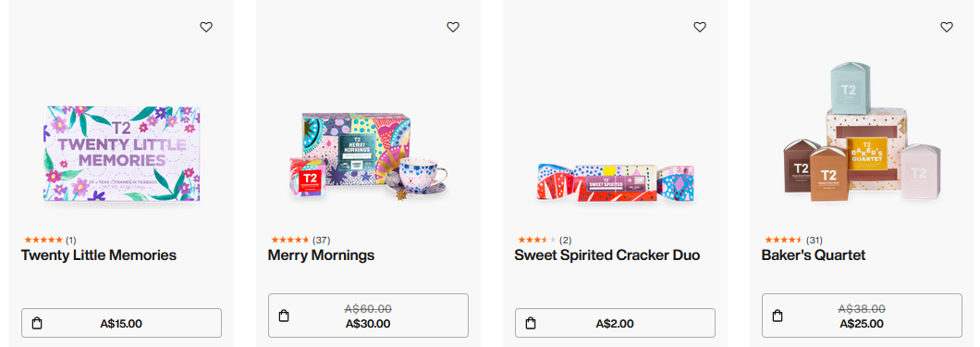Open the Sweet Spirited cracker product image
The width and height of the screenshot is (980, 347).
pos(616,182)
